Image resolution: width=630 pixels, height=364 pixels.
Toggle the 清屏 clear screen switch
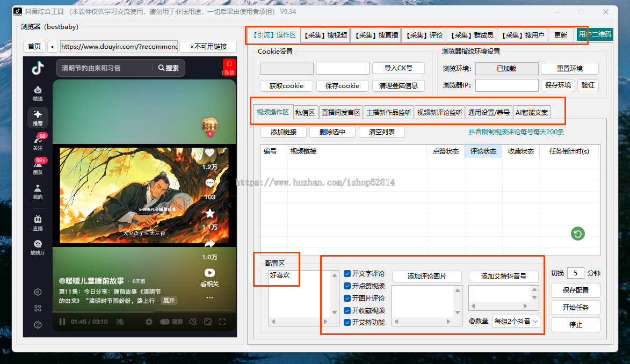pyautogui.click(x=165, y=322)
